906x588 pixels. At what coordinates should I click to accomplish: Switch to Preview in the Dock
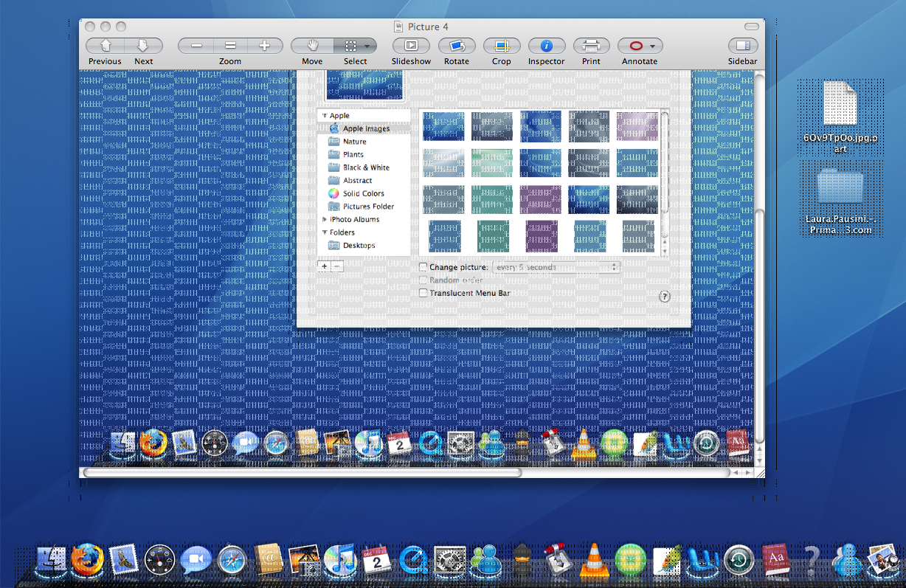882,561
